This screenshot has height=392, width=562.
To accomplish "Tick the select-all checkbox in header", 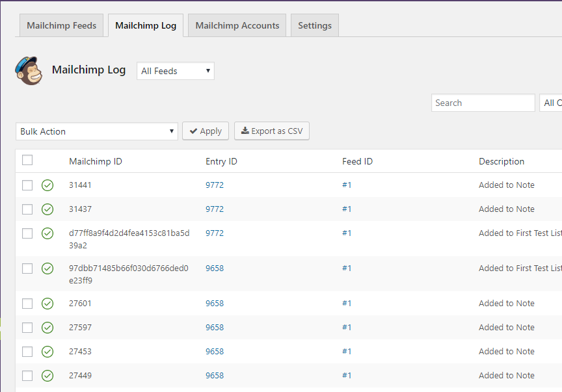I will pyautogui.click(x=27, y=160).
